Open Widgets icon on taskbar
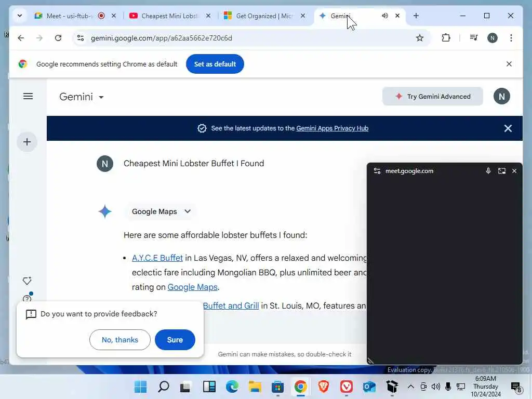The width and height of the screenshot is (532, 399). pyautogui.click(x=209, y=387)
